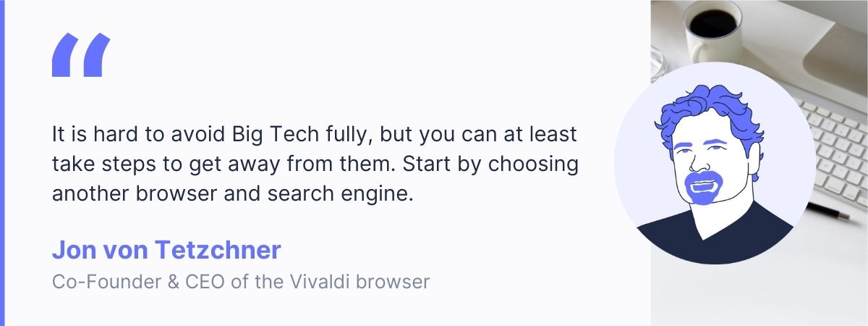Click the large blue quotation mark icon

click(80, 55)
